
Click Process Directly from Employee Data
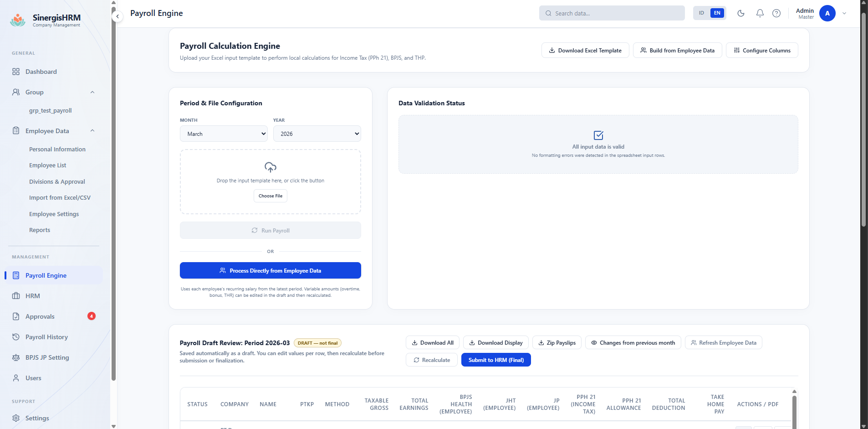tap(271, 270)
